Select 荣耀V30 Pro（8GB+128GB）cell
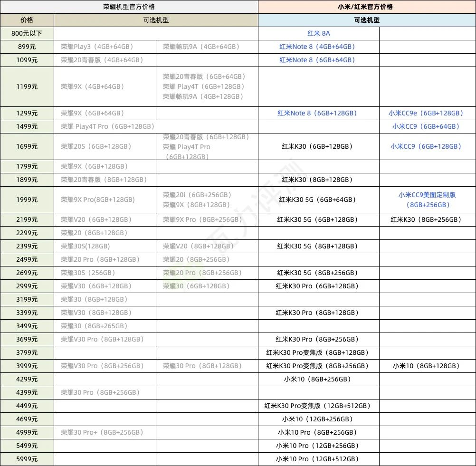 pos(105,340)
